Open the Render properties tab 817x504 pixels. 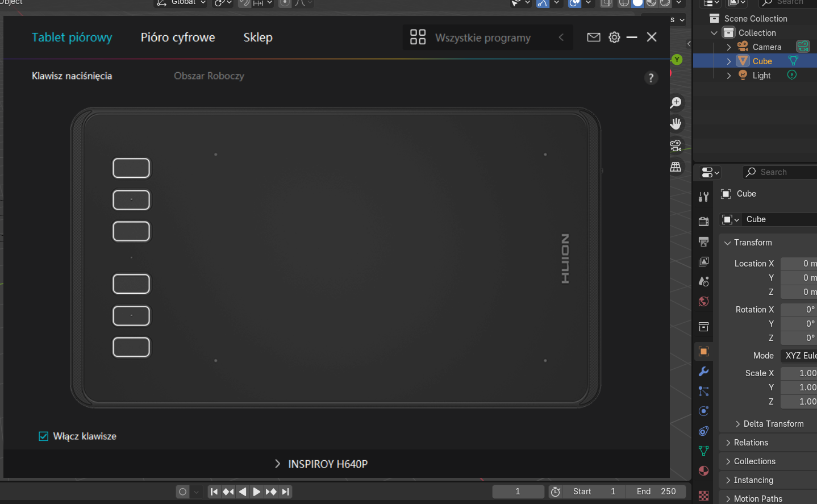coord(703,221)
